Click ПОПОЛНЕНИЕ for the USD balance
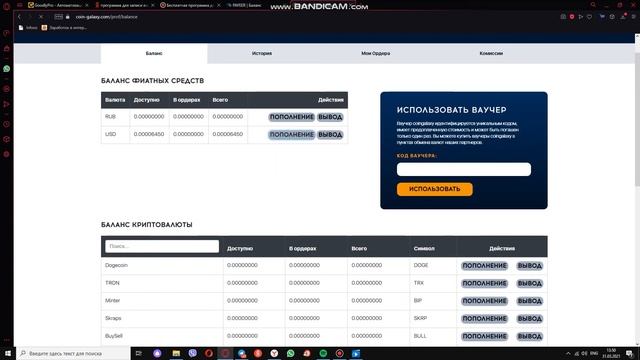 [291, 135]
